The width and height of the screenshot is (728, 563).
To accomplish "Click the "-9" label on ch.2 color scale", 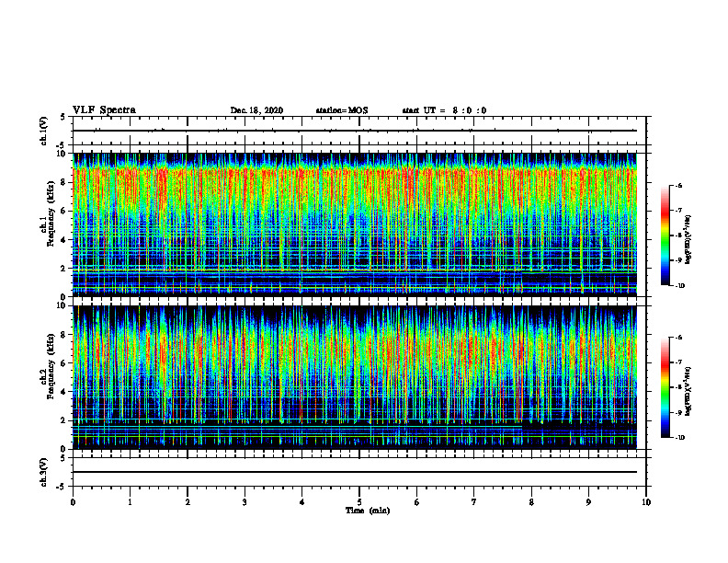I will (x=678, y=412).
